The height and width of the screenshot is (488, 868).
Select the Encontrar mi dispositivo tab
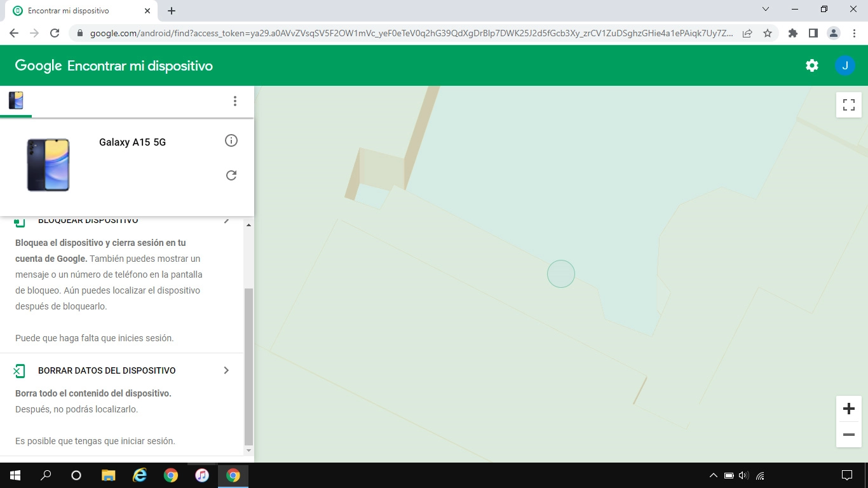click(x=76, y=10)
